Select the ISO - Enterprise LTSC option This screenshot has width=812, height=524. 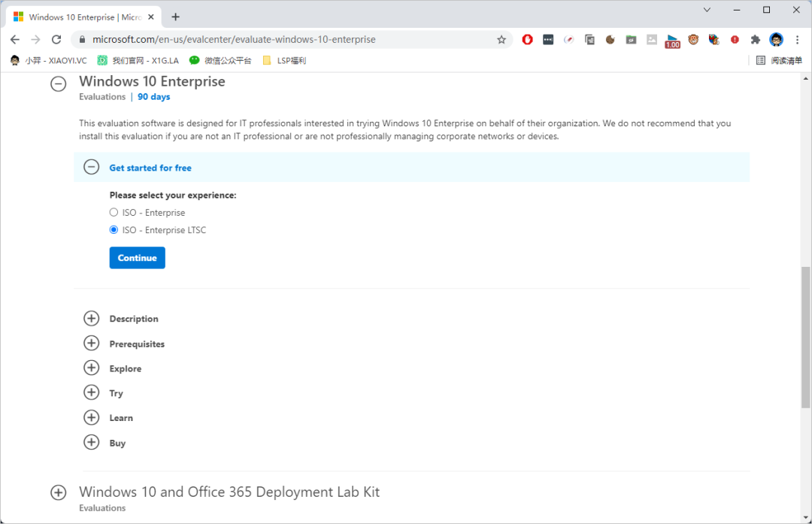point(114,230)
